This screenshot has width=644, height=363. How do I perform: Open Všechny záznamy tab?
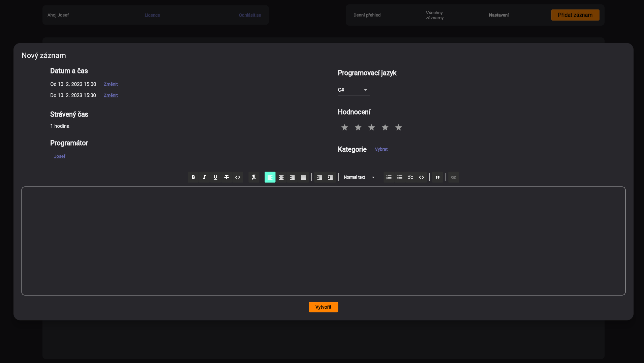point(434,15)
